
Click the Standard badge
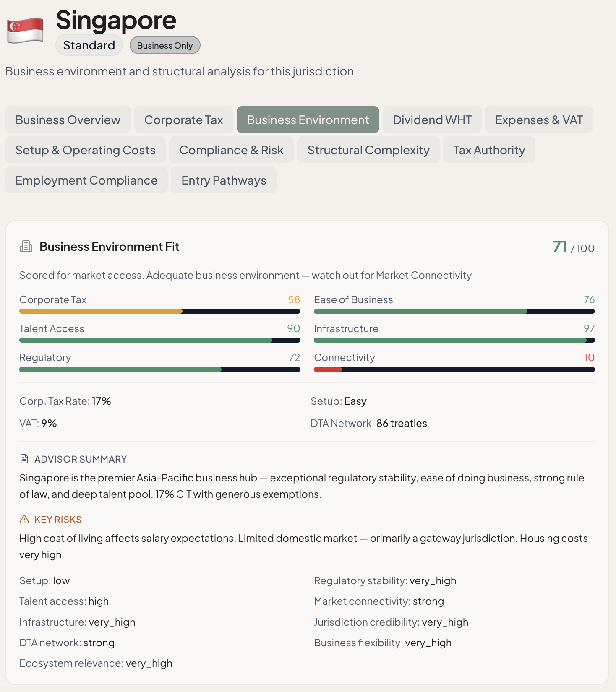click(x=89, y=45)
